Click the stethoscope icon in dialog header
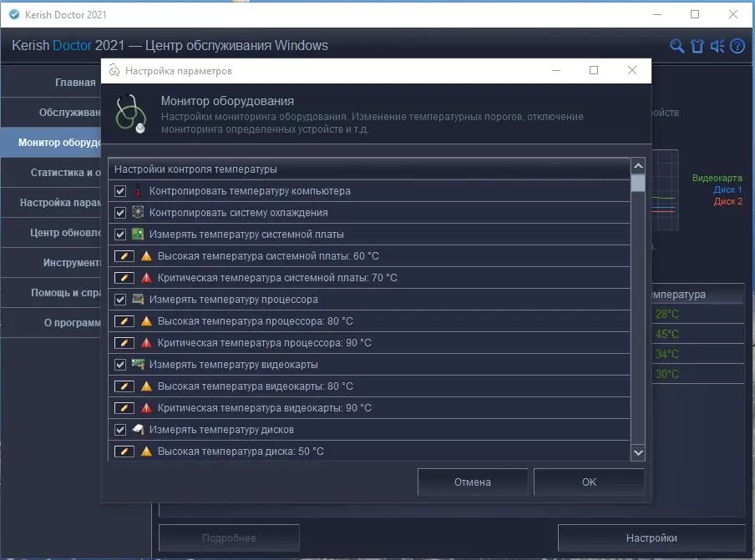This screenshot has height=560, width=755. [130, 114]
